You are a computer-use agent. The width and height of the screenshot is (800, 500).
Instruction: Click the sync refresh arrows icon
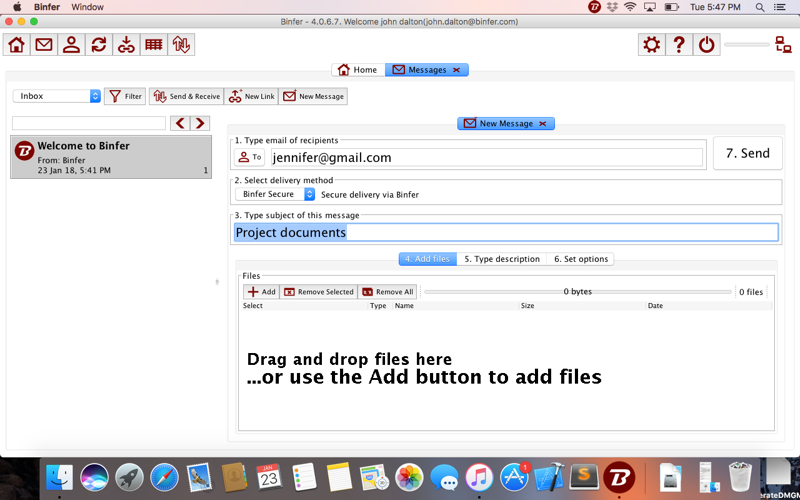coord(99,45)
